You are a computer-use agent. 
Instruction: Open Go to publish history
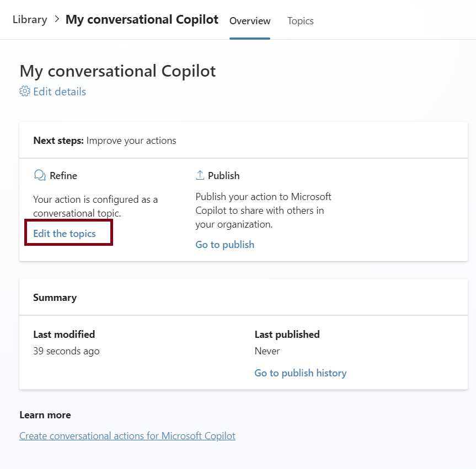click(x=300, y=373)
